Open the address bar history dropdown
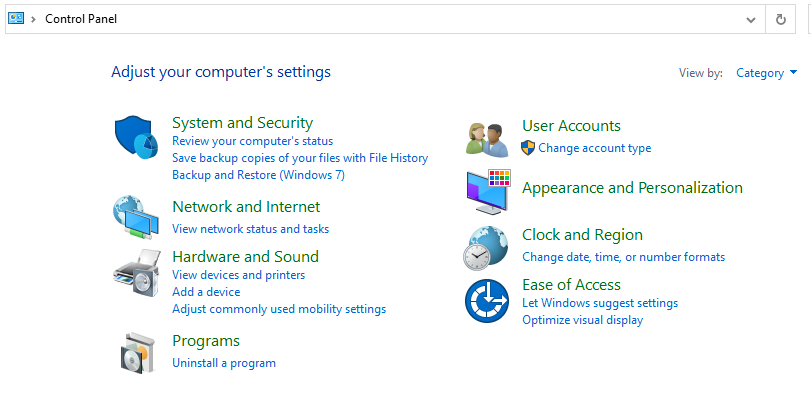Viewport: 811px width, 411px height. (750, 20)
